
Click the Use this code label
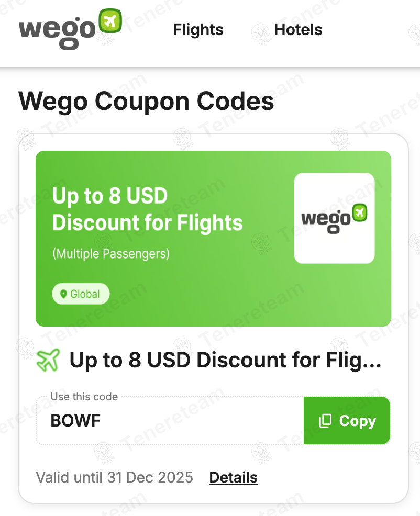tap(84, 397)
